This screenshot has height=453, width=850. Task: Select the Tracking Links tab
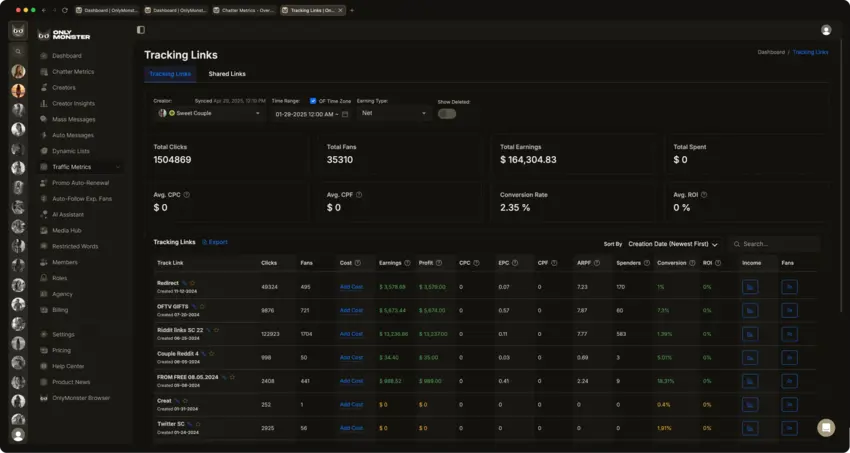click(x=170, y=74)
